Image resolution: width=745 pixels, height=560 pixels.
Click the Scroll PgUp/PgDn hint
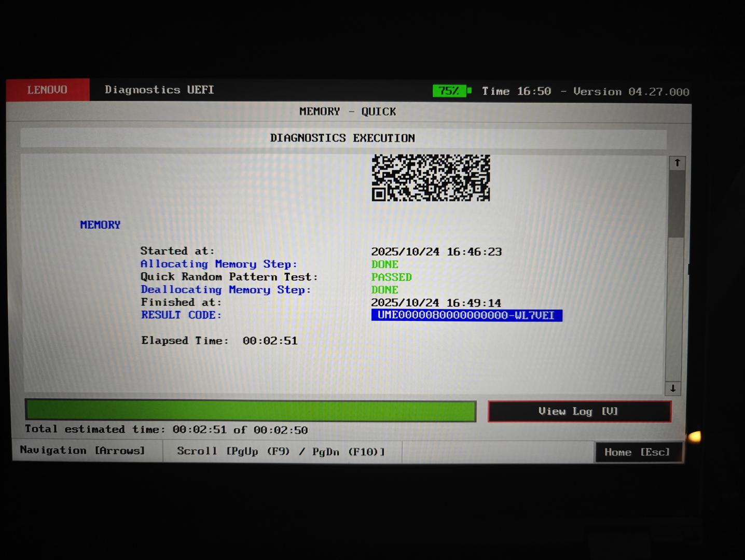coord(281,451)
